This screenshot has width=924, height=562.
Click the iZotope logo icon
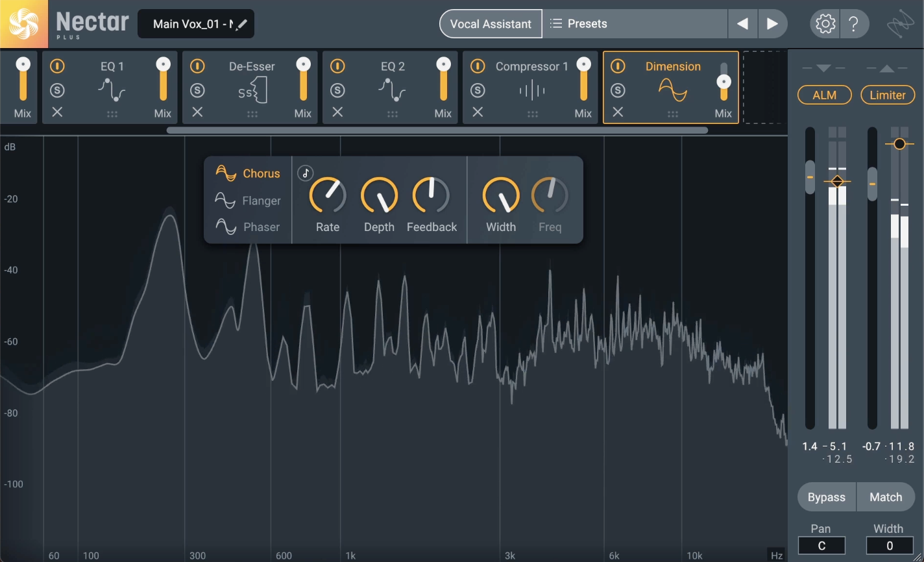click(901, 25)
